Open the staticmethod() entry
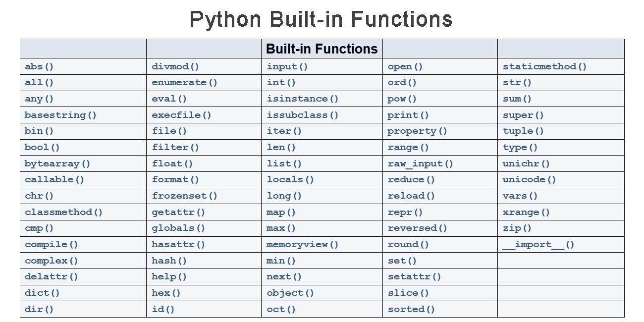The image size is (644, 322). 545,66
